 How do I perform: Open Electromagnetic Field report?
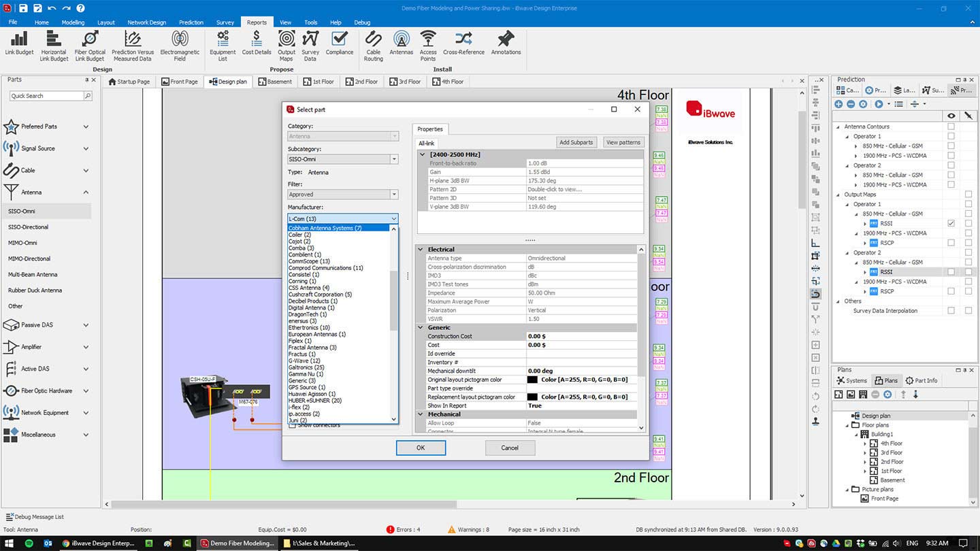point(180,46)
